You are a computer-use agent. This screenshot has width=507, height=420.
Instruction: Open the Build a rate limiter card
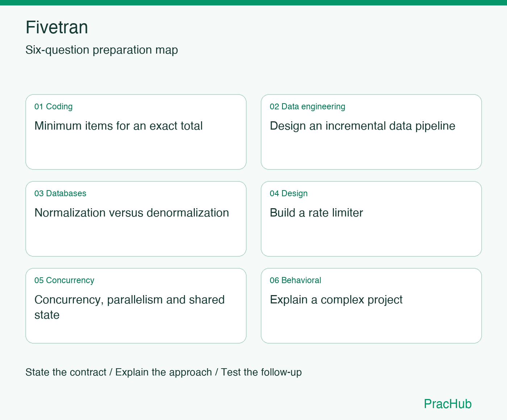371,219
